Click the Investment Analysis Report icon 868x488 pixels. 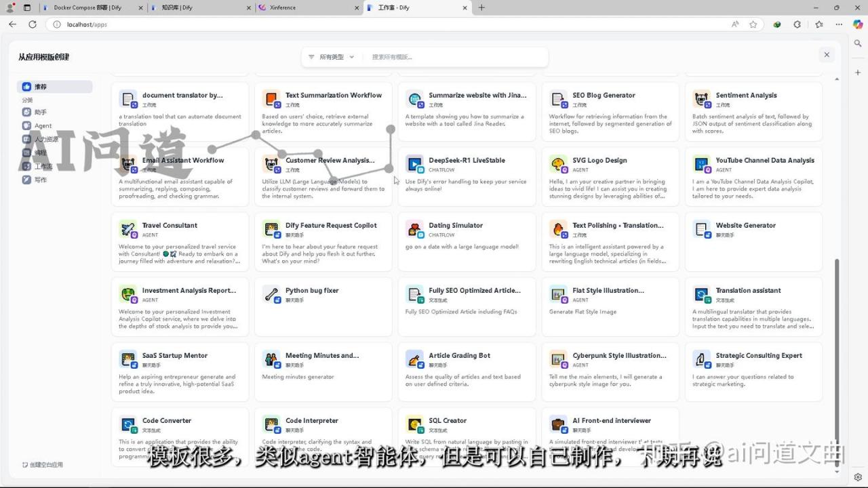point(128,294)
